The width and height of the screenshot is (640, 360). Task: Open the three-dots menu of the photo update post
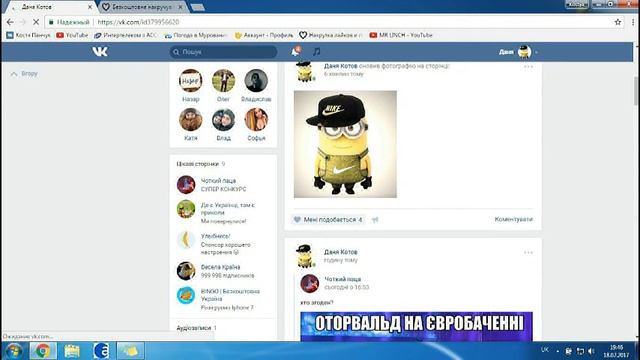click(528, 66)
